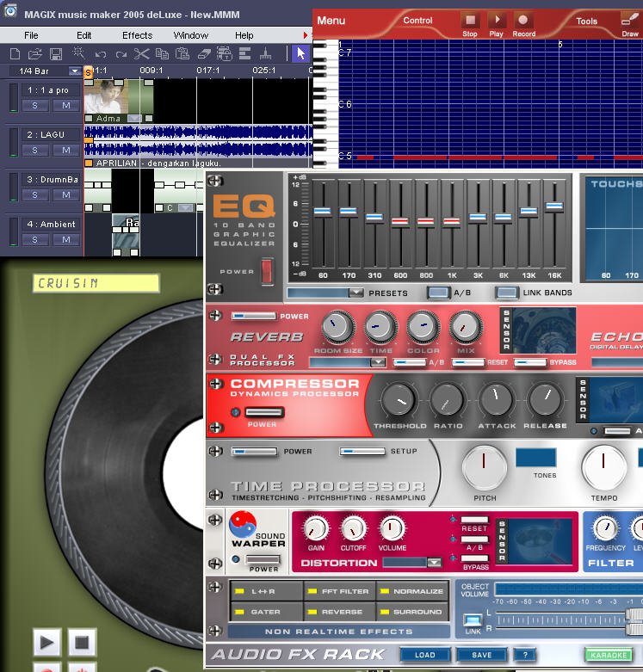The height and width of the screenshot is (672, 643).
Task: Expand the overflow arrow next to Help menu
Action: coord(306,35)
